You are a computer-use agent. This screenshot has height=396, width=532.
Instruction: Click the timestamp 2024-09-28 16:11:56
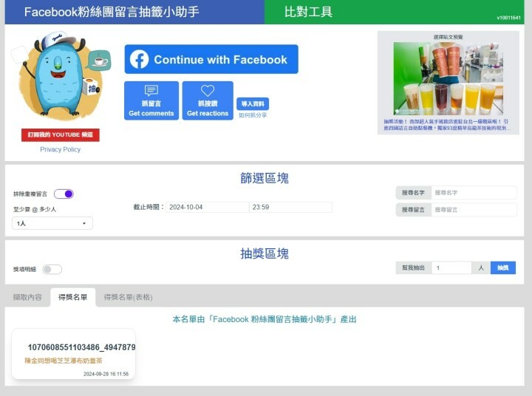pyautogui.click(x=106, y=374)
